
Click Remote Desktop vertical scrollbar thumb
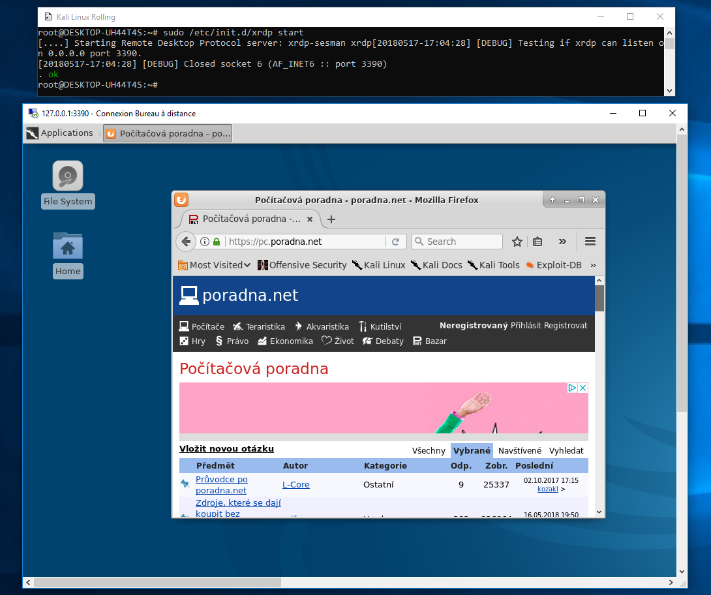click(682, 273)
